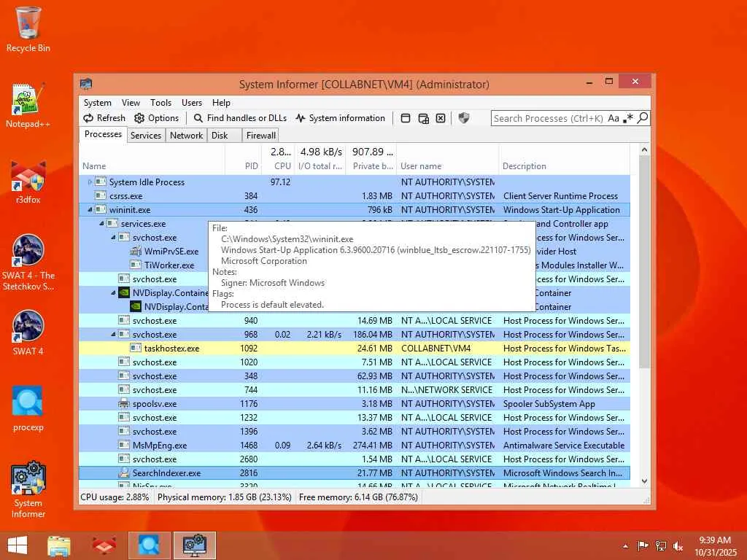The image size is (747, 560).
Task: Select the Processes tab
Action: point(103,134)
